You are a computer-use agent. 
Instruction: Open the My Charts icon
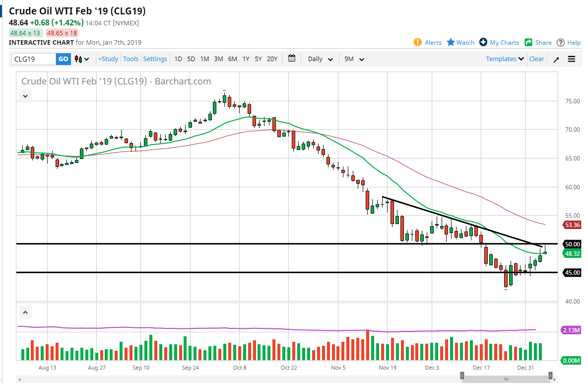483,42
